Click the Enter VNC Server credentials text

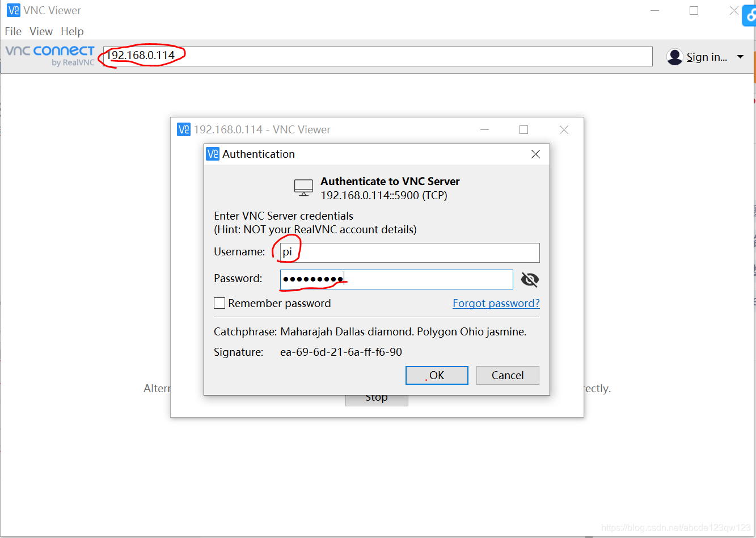click(284, 216)
